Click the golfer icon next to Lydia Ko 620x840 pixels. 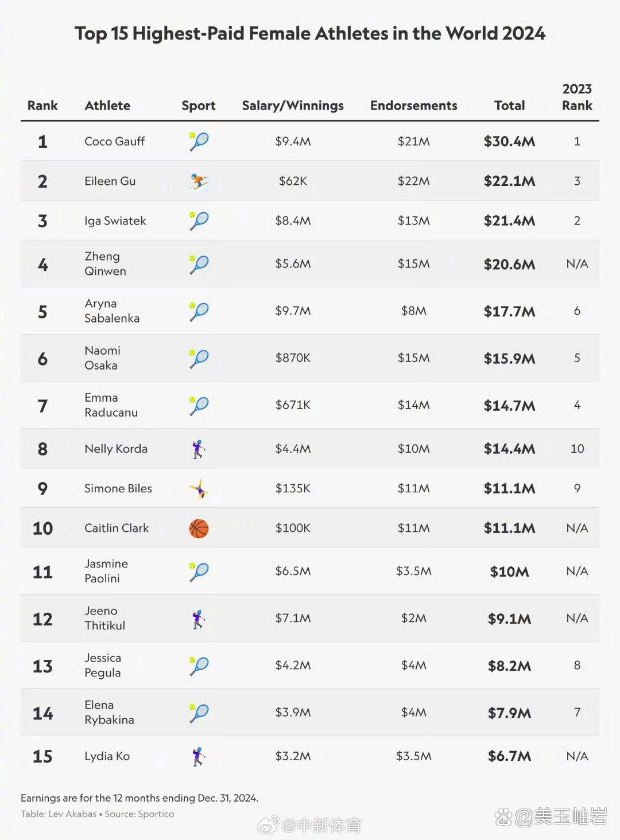(x=199, y=757)
